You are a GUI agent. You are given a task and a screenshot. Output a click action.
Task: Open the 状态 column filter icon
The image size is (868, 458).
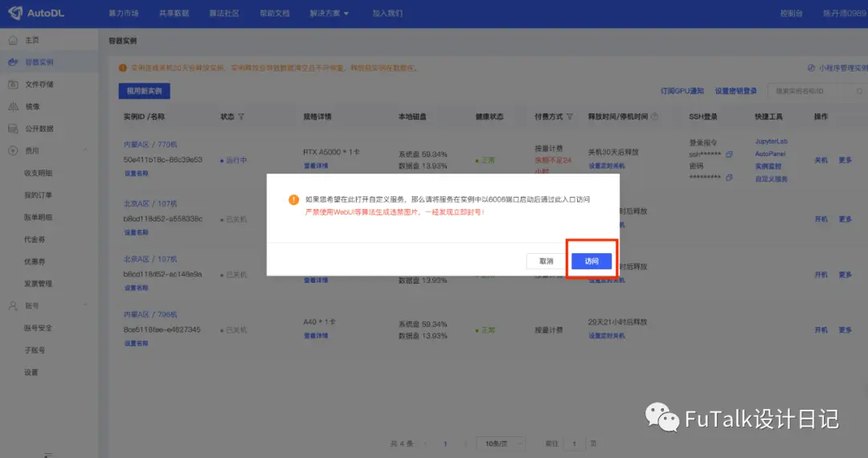point(241,117)
